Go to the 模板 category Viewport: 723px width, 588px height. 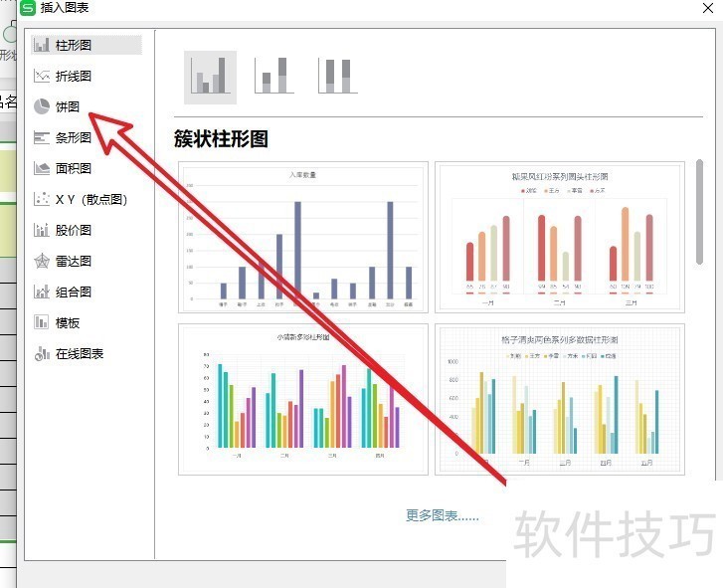tap(68, 322)
